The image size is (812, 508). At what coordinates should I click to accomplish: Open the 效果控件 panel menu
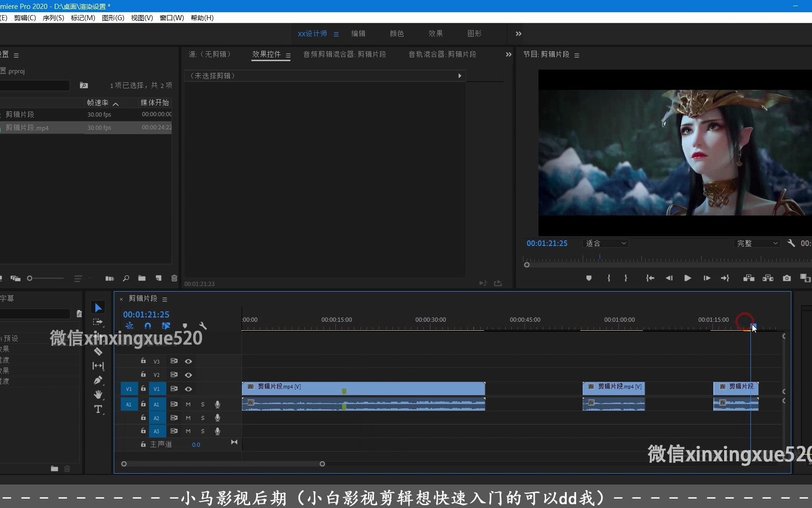[x=288, y=55]
